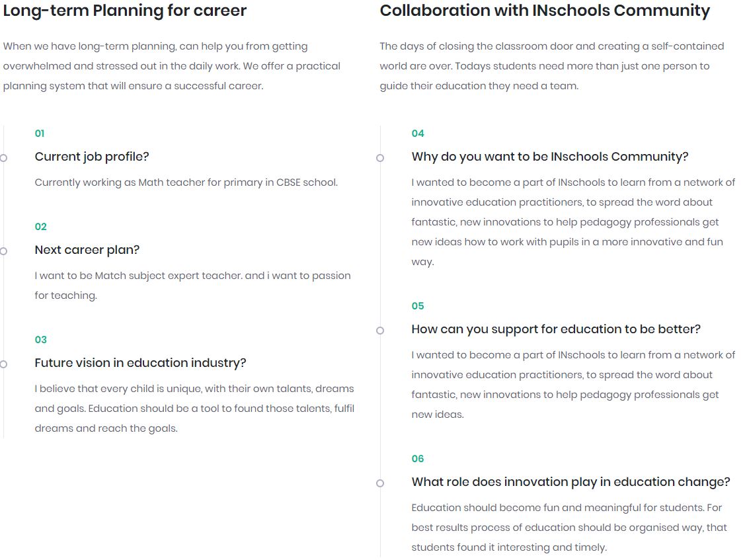Select the timeline marker for Future vision question
This screenshot has width=747, height=560.
point(3,364)
